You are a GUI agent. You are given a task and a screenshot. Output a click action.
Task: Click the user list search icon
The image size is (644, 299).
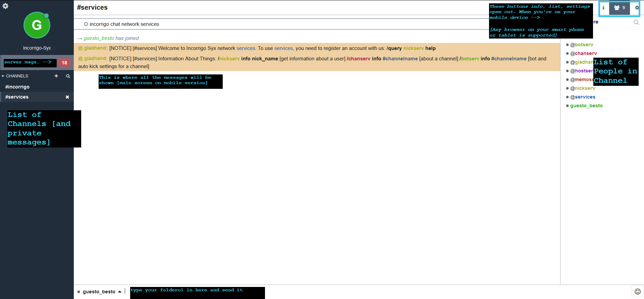tap(636, 22)
